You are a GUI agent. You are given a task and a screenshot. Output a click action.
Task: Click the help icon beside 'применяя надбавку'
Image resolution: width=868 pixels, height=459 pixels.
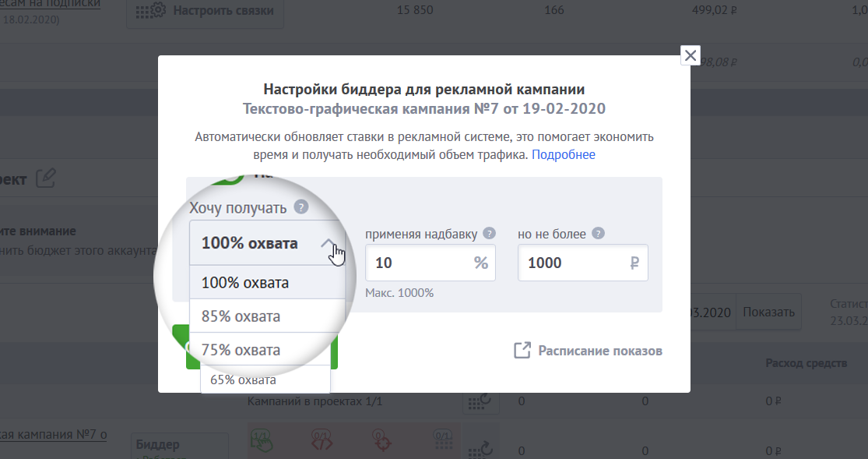coord(489,233)
